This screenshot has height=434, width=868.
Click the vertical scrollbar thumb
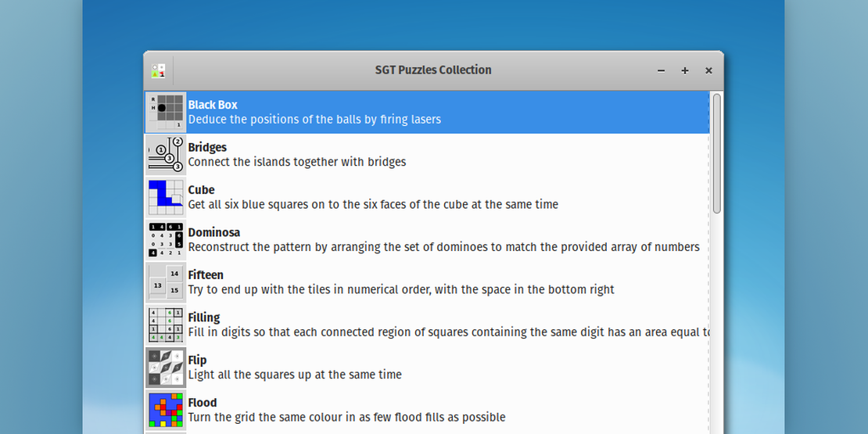[717, 152]
